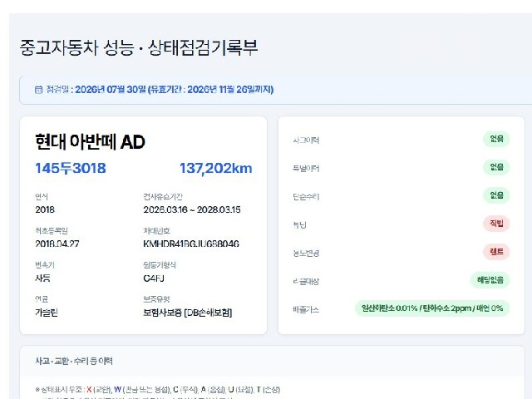Click the 사고·교환·수리 등 이력 section header
532x399 pixels.
[74, 361]
